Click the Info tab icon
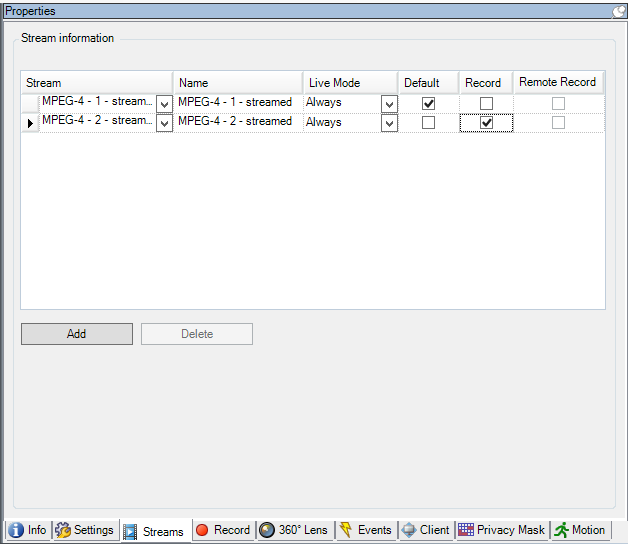628x544 pixels. (x=16, y=530)
